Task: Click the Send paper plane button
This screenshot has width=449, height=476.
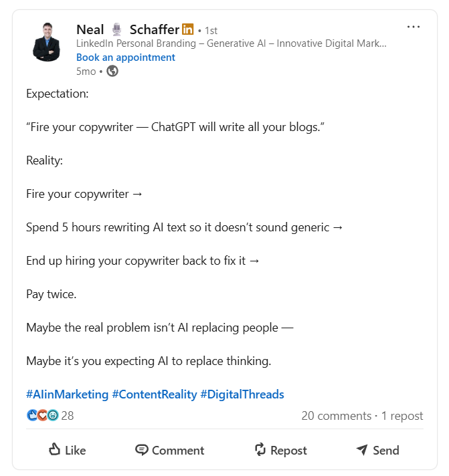Action: [x=377, y=450]
